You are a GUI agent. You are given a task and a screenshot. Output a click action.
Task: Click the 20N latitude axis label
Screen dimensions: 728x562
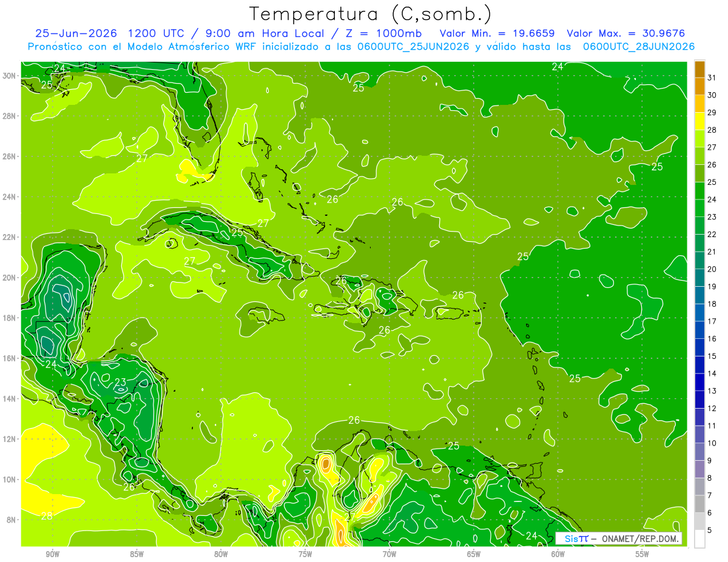10,277
